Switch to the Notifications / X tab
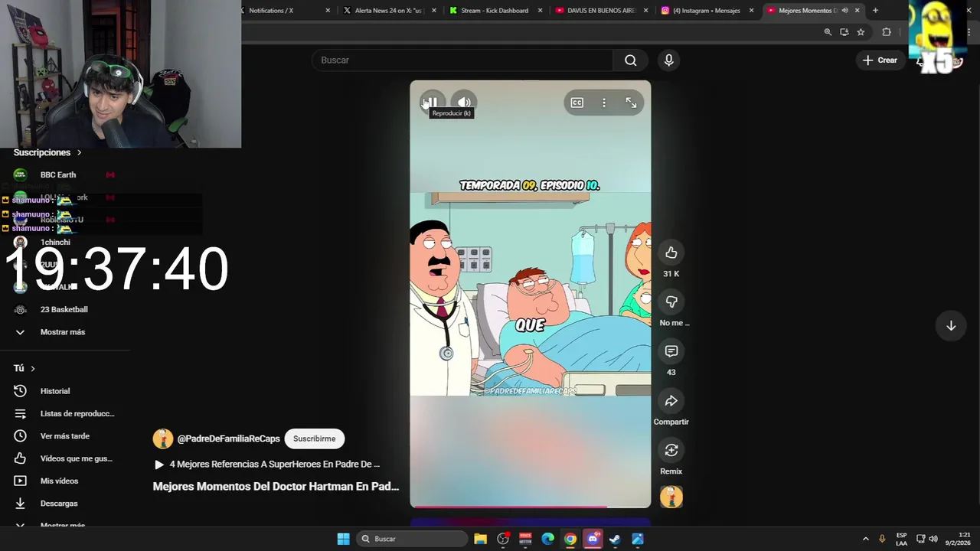Viewport: 980px width, 551px height. pos(284,10)
